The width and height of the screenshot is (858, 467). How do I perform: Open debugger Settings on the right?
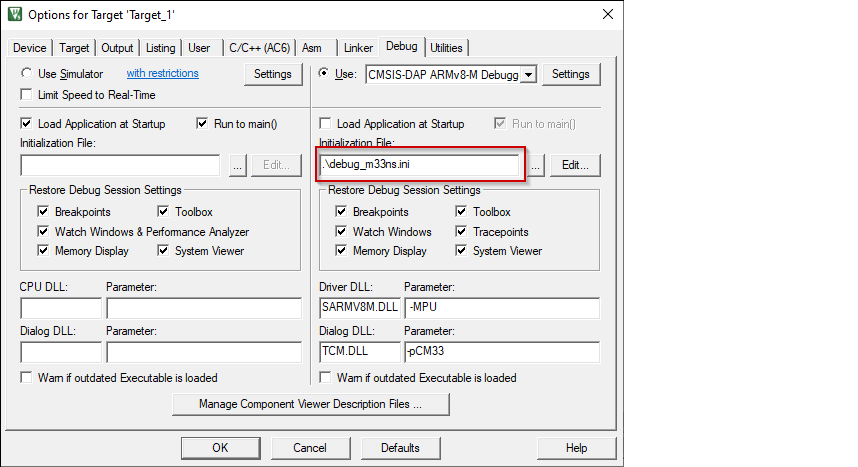(x=571, y=74)
